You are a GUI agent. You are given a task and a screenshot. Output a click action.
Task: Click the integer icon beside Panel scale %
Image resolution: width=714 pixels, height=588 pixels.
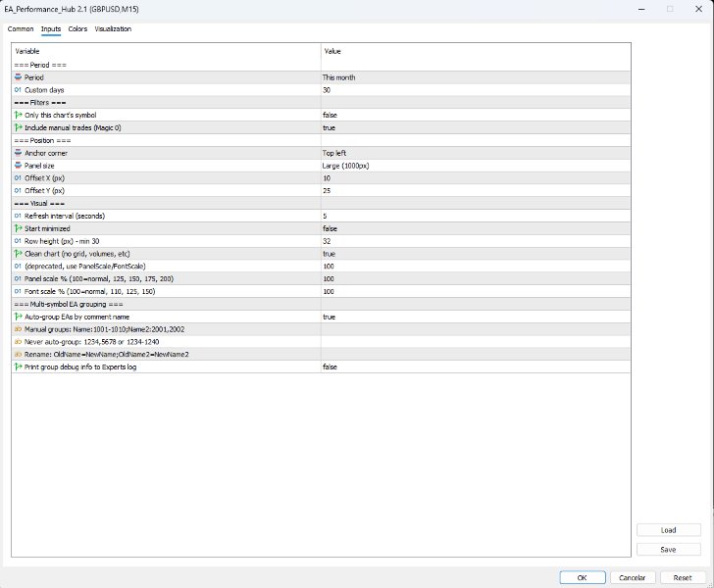19,278
